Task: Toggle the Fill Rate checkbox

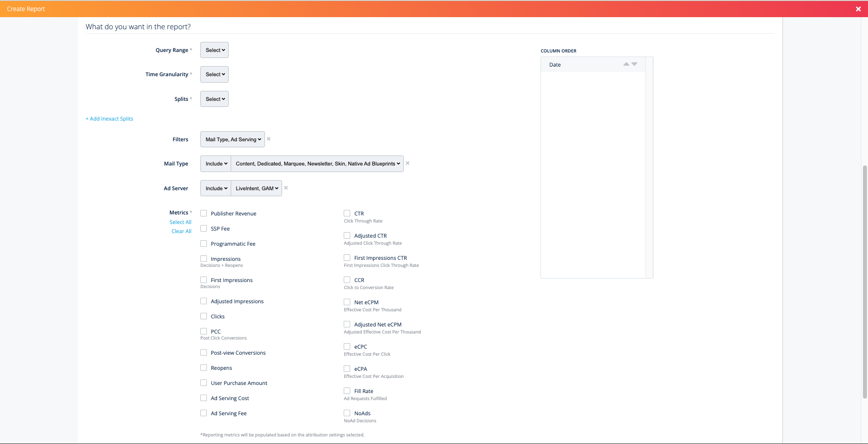Action: [347, 391]
